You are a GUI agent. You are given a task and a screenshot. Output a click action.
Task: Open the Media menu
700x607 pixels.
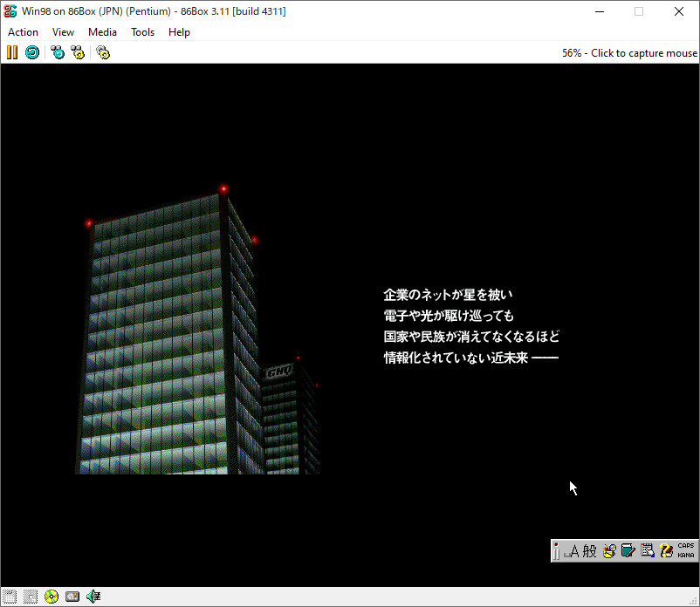[x=102, y=32]
